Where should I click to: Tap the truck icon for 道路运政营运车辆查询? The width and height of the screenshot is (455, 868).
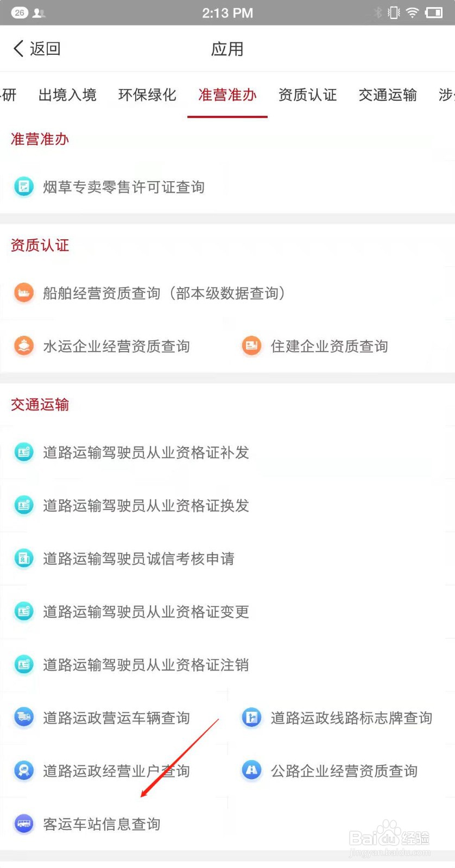23,718
